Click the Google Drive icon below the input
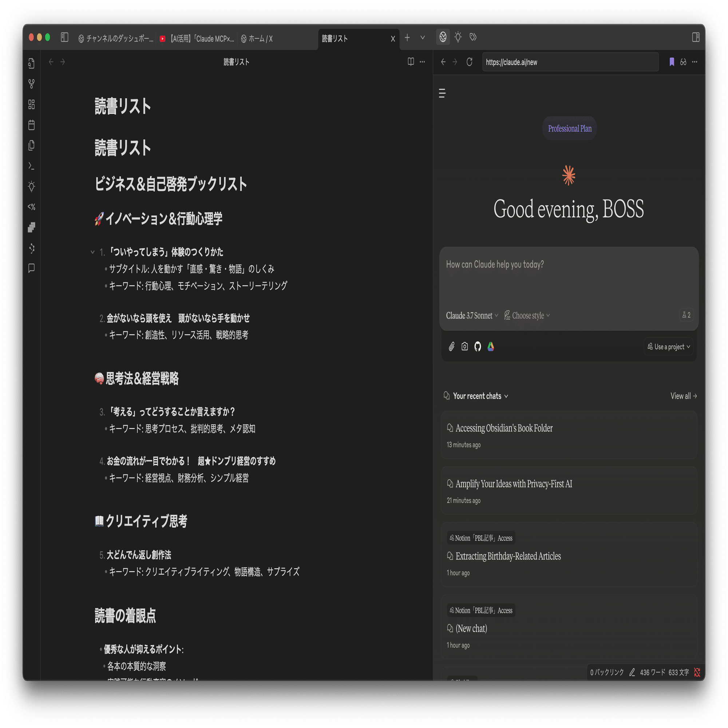Screen dimensions: 728x728 tap(491, 347)
